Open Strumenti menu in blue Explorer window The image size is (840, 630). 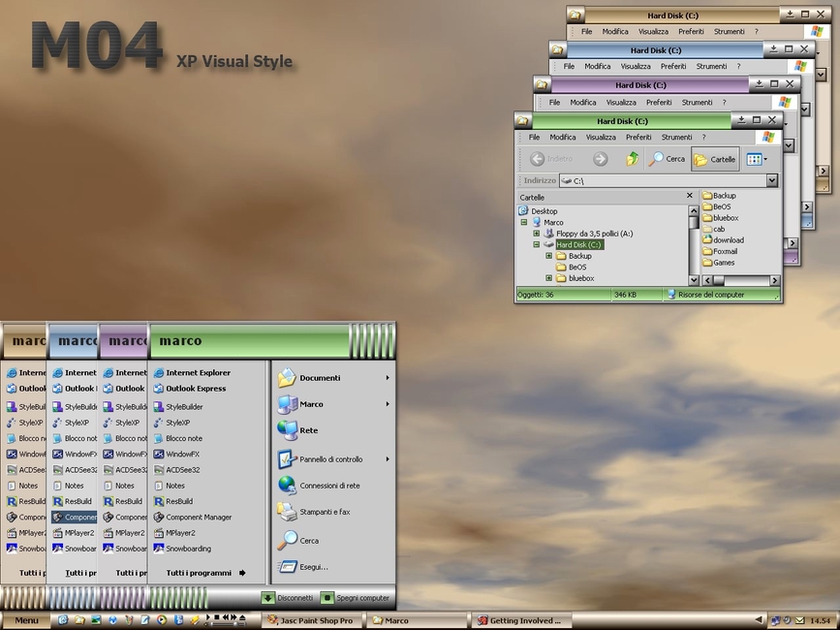tap(711, 67)
